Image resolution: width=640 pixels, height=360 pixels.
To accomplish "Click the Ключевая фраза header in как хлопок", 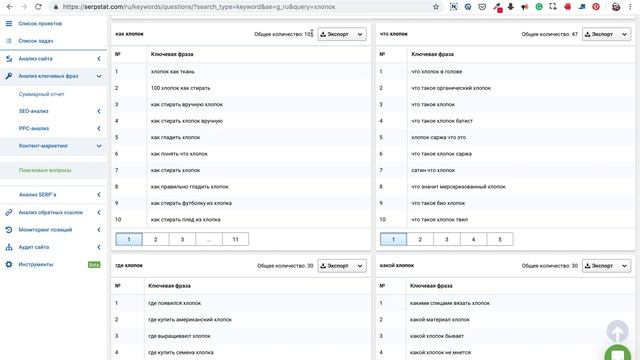I will pyautogui.click(x=172, y=54).
